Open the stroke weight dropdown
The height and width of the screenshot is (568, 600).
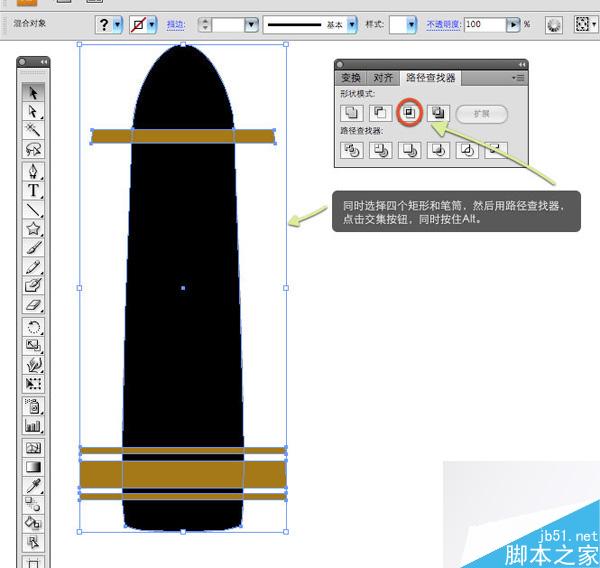pyautogui.click(x=251, y=25)
